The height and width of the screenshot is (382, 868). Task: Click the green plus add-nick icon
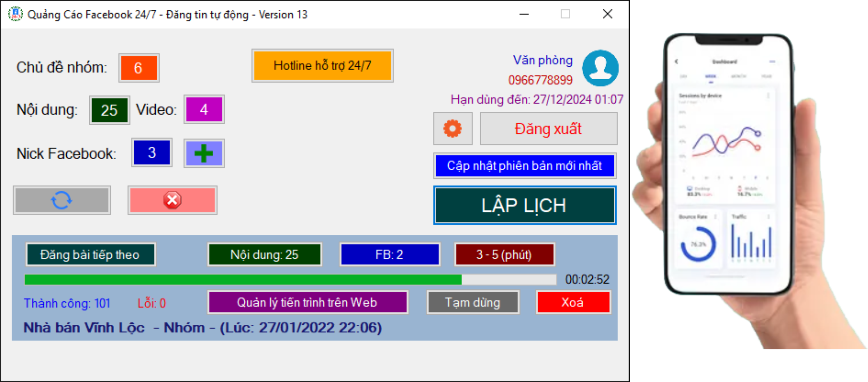click(x=204, y=153)
